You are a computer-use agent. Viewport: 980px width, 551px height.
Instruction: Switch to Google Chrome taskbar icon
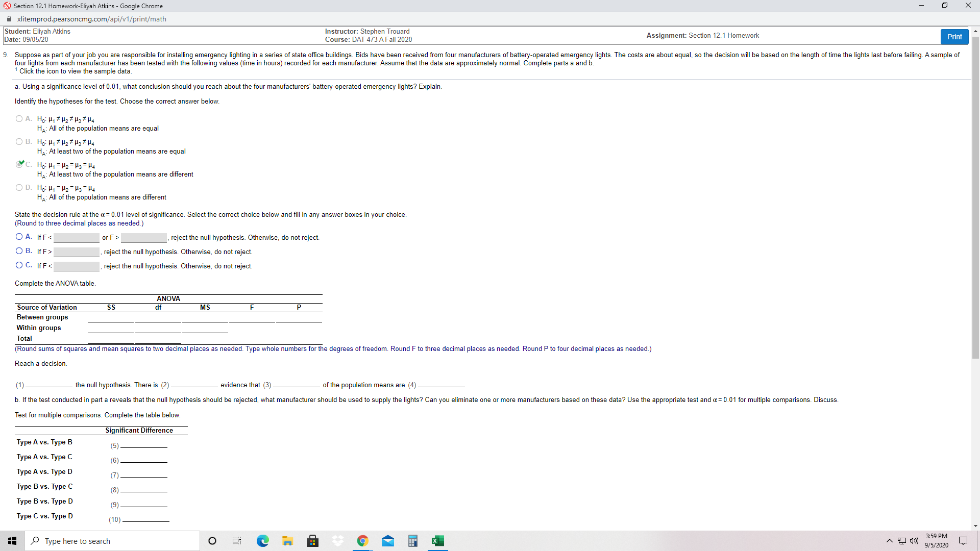point(362,541)
